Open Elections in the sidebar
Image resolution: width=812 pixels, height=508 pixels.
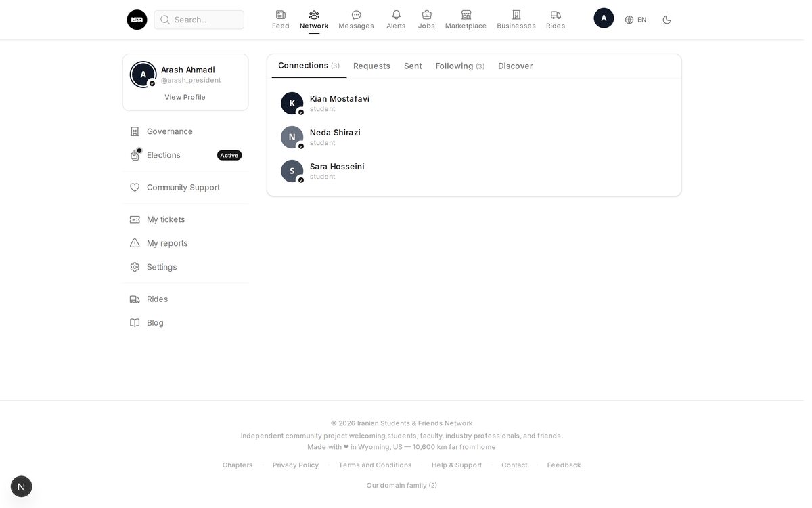coord(185,155)
